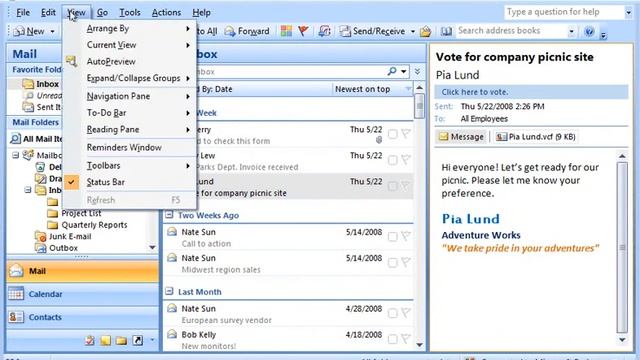Screen dimensions: 640x360
Task: Toggle category box on Midwest region sales message
Action: [x=392, y=263]
